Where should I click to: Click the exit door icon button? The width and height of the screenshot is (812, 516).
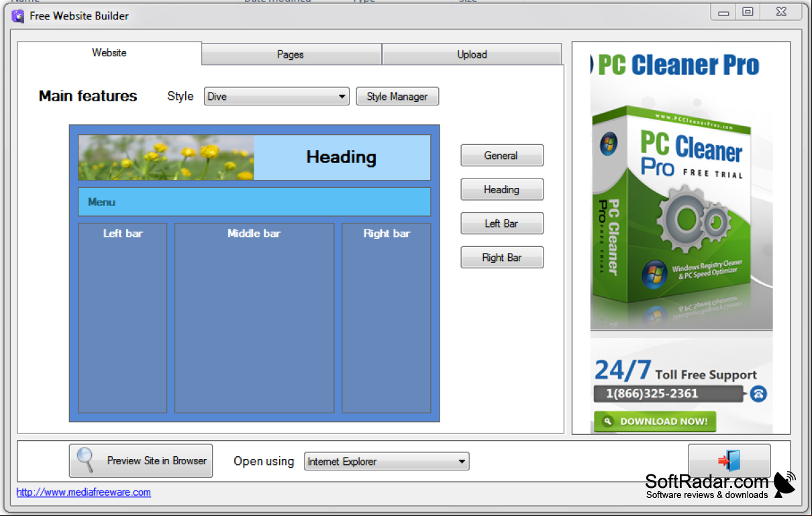coord(729,461)
